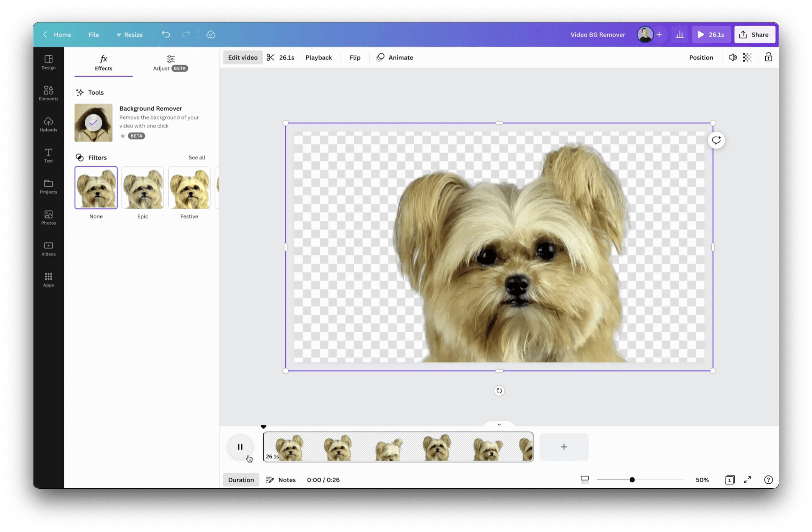Open the Apps panel in the sidebar
This screenshot has width=812, height=532.
click(48, 279)
